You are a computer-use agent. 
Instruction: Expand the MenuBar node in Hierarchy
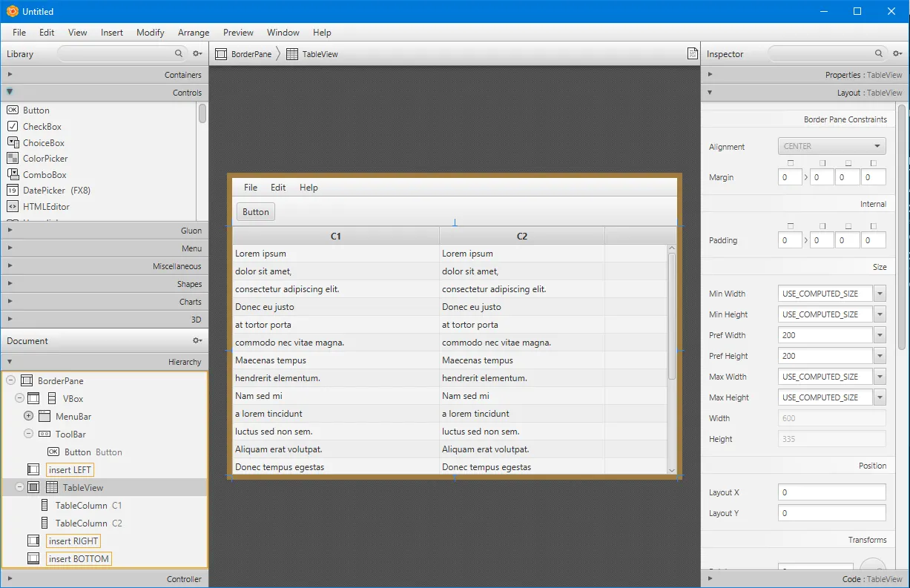point(28,416)
